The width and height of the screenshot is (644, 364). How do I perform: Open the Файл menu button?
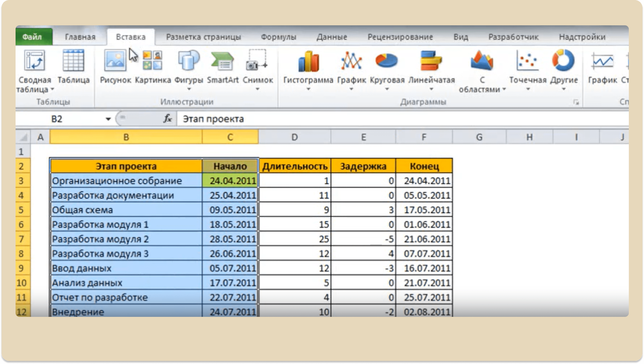click(x=32, y=37)
